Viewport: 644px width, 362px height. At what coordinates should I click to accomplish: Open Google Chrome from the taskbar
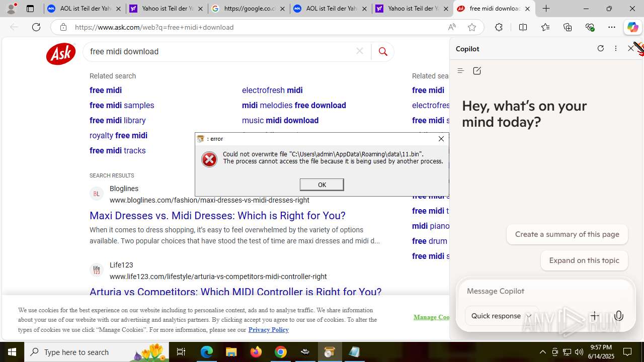(281, 352)
